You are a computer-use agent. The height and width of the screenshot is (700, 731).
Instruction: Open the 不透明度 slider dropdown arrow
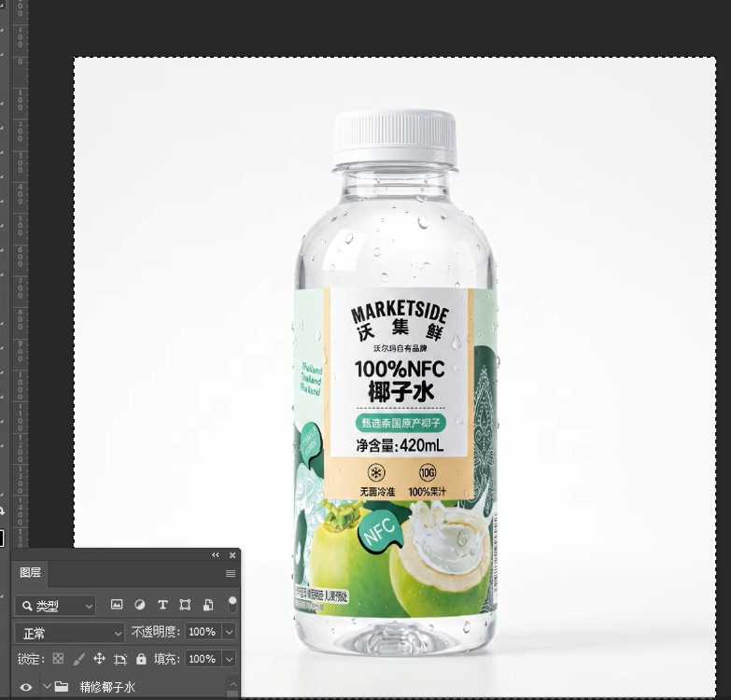pyautogui.click(x=230, y=632)
